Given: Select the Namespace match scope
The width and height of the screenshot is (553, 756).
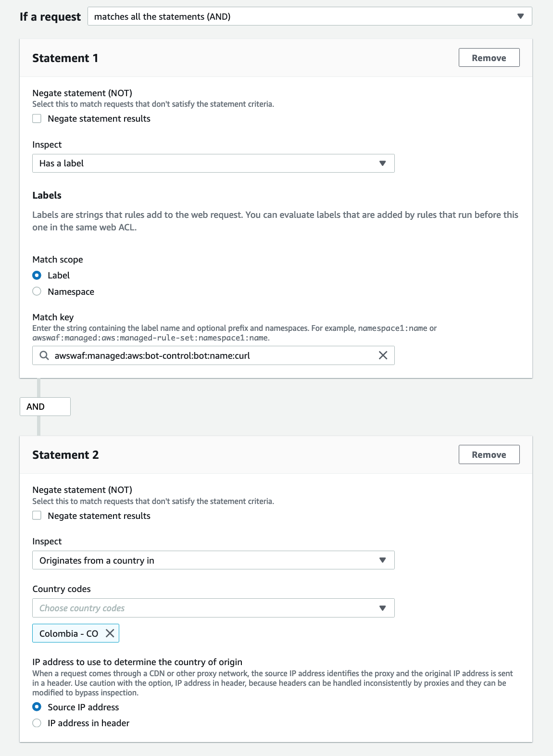Looking at the screenshot, I should click(x=37, y=291).
